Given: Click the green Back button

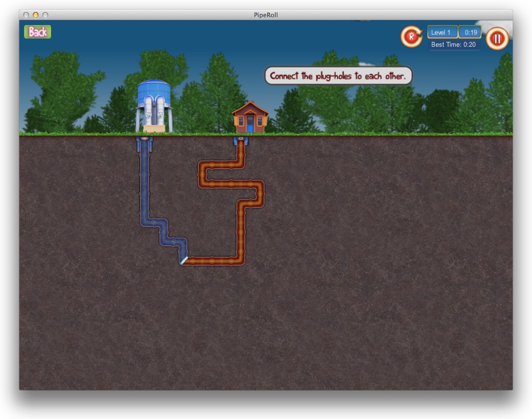Looking at the screenshot, I should 37,32.
